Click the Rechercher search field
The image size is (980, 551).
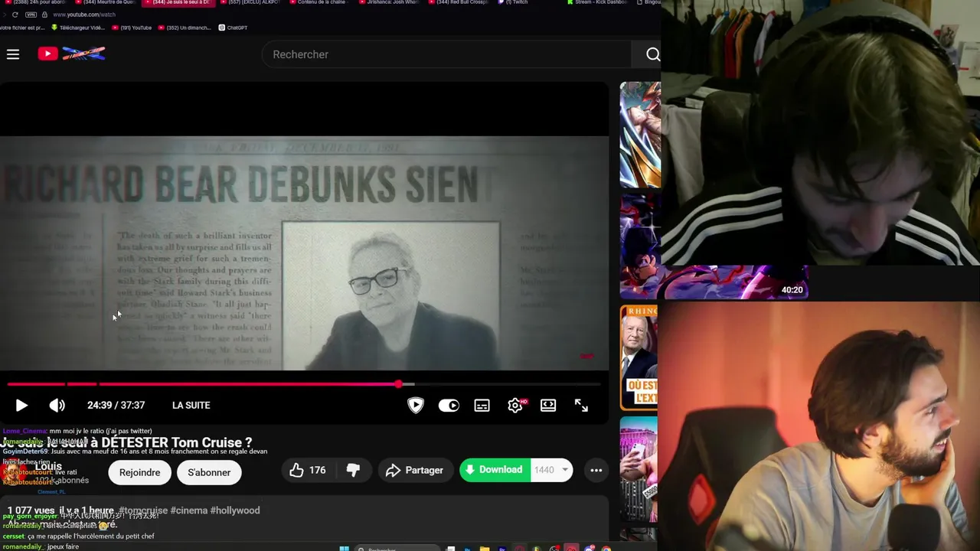click(446, 54)
